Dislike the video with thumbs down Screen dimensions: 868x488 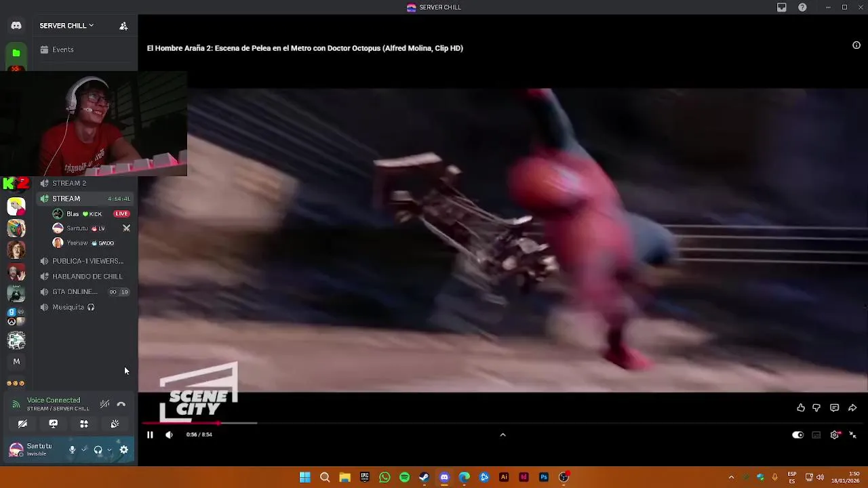816,407
